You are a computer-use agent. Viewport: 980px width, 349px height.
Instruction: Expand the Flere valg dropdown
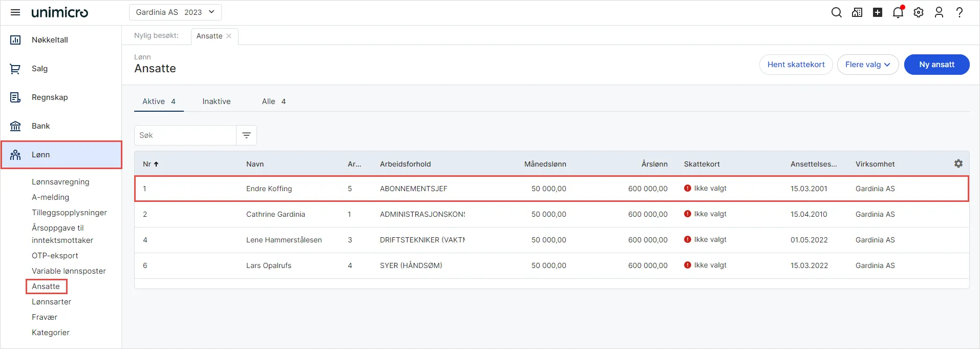point(868,65)
